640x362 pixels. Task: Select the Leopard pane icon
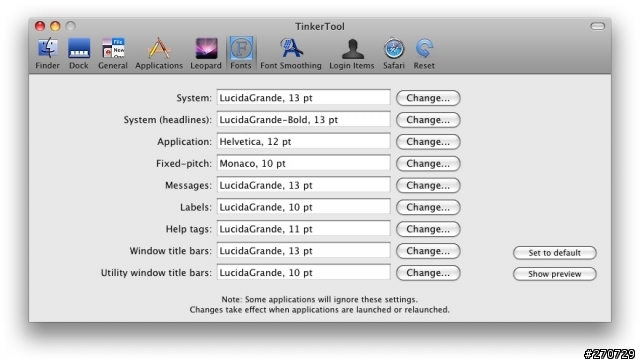click(x=206, y=53)
